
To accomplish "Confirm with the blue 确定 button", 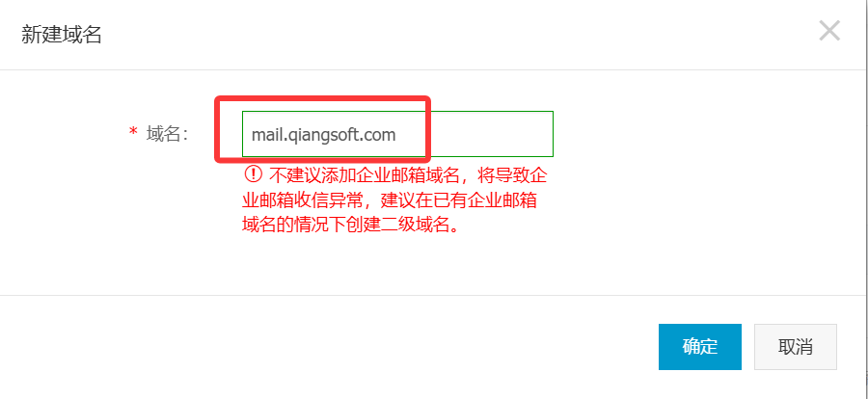I will coord(700,347).
